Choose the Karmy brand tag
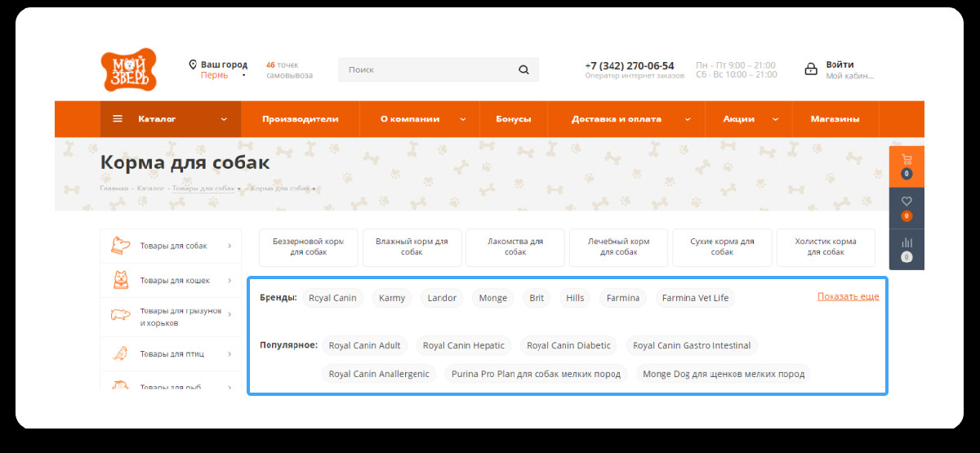The width and height of the screenshot is (980, 453). pos(392,298)
